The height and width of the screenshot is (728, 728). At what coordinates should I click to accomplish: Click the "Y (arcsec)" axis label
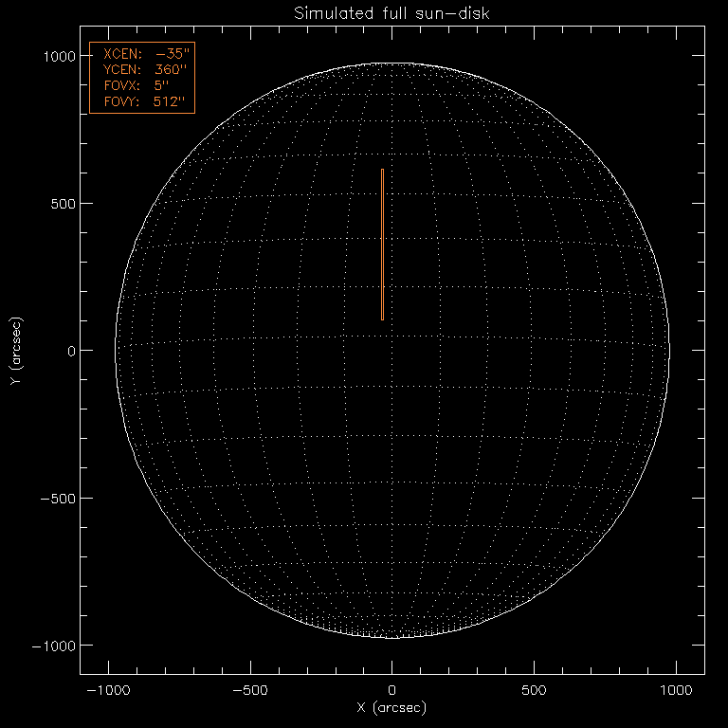point(16,351)
